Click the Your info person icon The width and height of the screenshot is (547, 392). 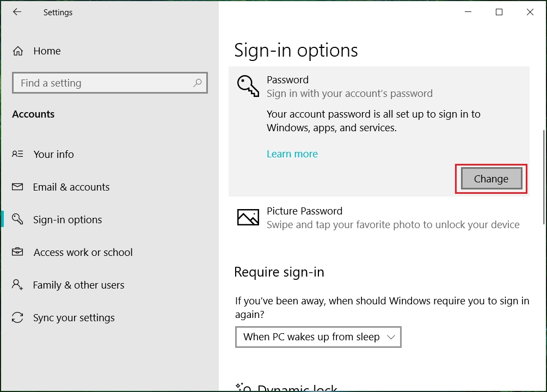pyautogui.click(x=17, y=154)
